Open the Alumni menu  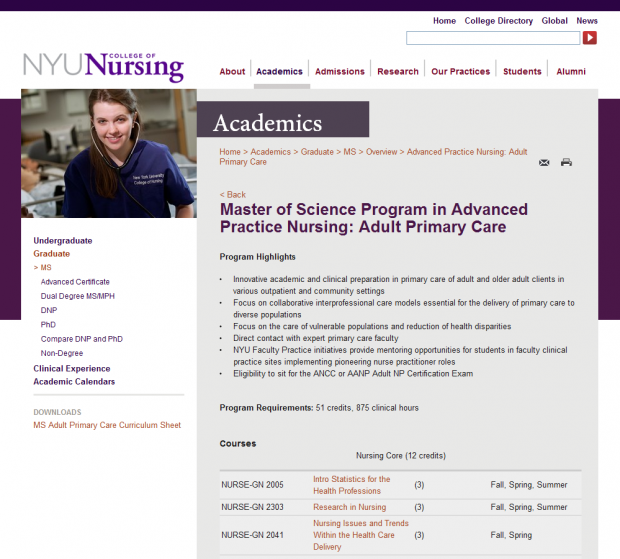click(x=571, y=72)
